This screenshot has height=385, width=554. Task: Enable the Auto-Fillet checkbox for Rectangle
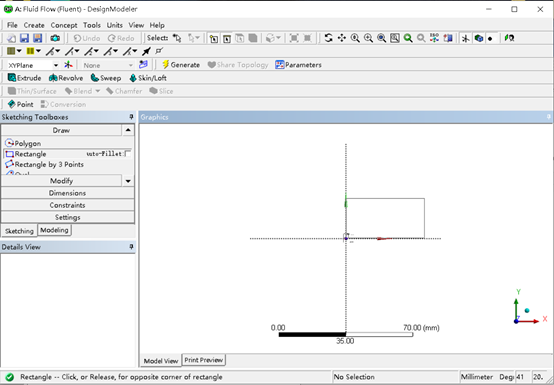128,154
